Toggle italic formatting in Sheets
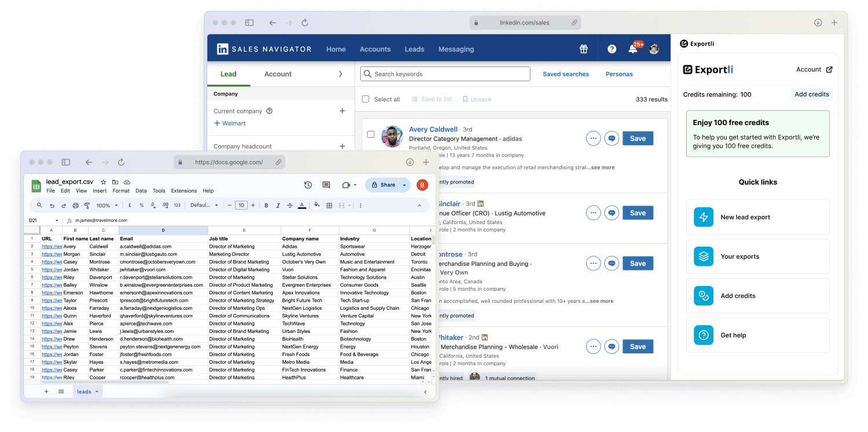The image size is (868, 432). pyautogui.click(x=278, y=205)
